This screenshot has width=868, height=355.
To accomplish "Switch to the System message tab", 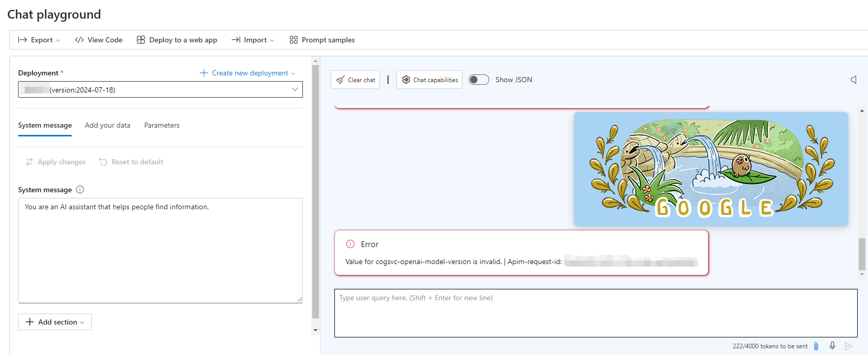I will (x=45, y=125).
